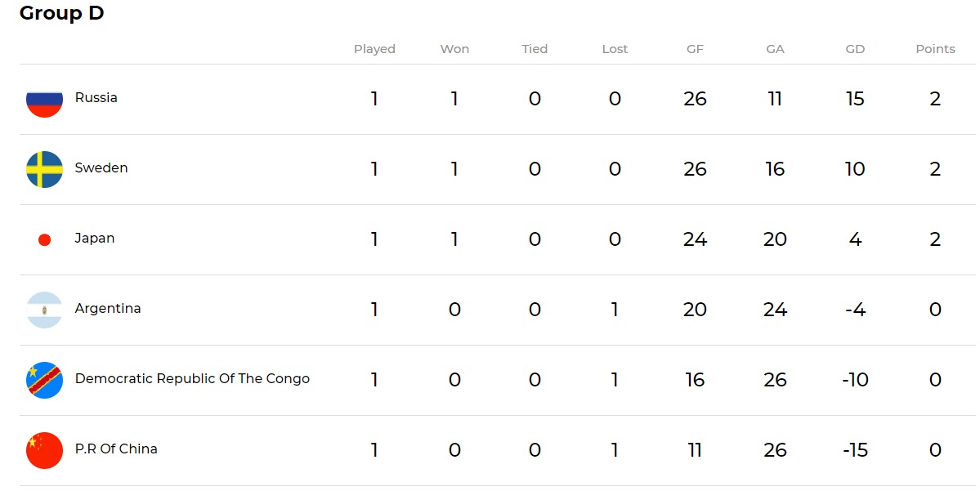Click the GF column header
This screenshot has width=980, height=491.
[695, 49]
